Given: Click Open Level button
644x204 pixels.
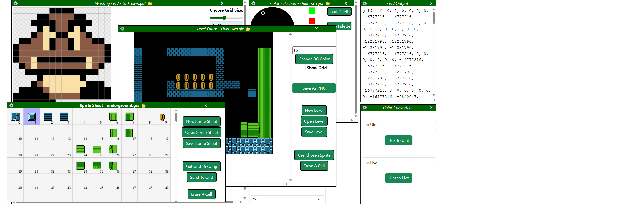Looking at the screenshot, I should [314, 121].
